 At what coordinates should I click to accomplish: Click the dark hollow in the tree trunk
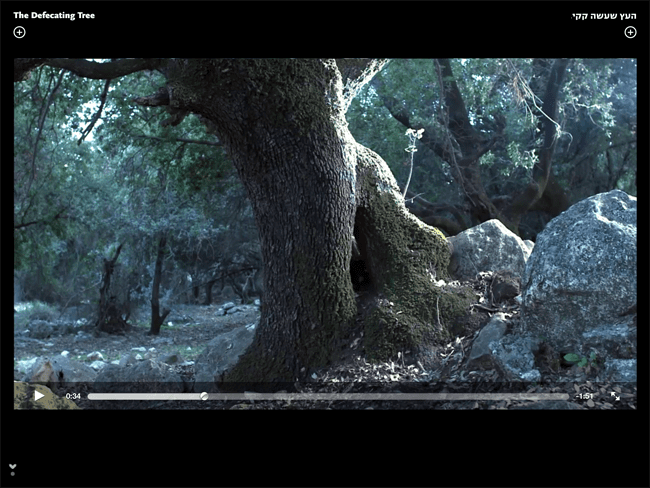pos(358,262)
